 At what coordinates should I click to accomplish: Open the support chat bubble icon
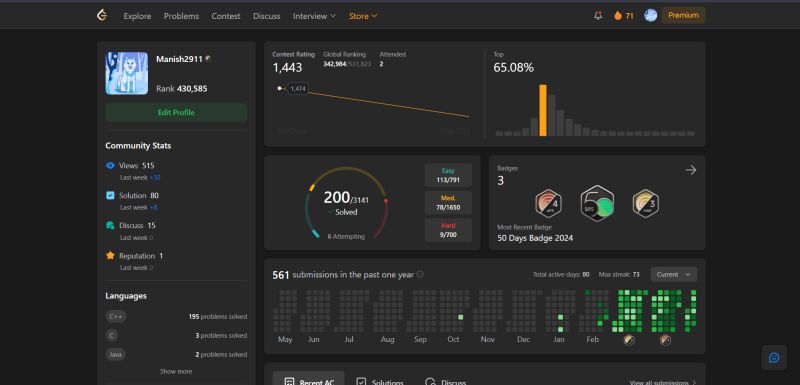[774, 357]
